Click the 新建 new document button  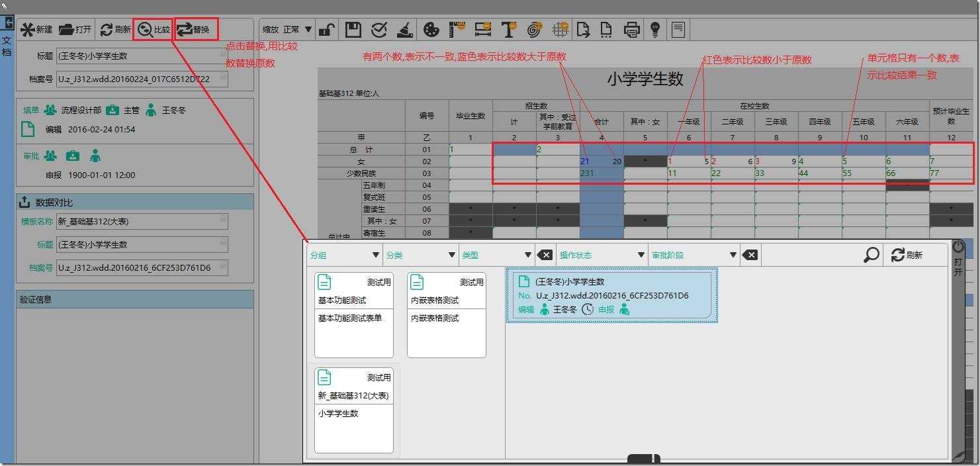[x=36, y=30]
